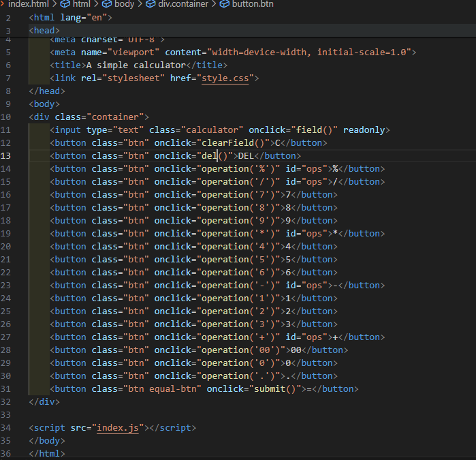Click the symbol icon before div.container breadcrumb
Viewport: 476px width, 460px height.
pyautogui.click(x=150, y=4)
